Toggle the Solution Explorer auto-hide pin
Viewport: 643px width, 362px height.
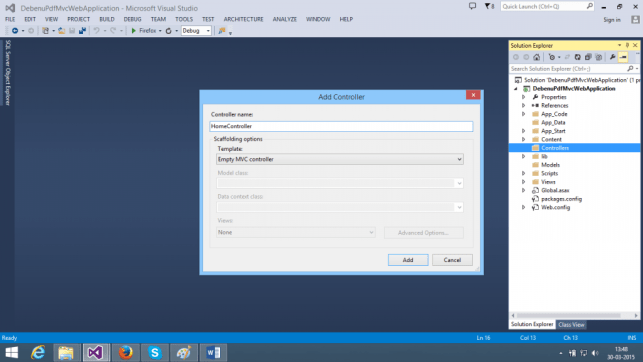tap(627, 45)
